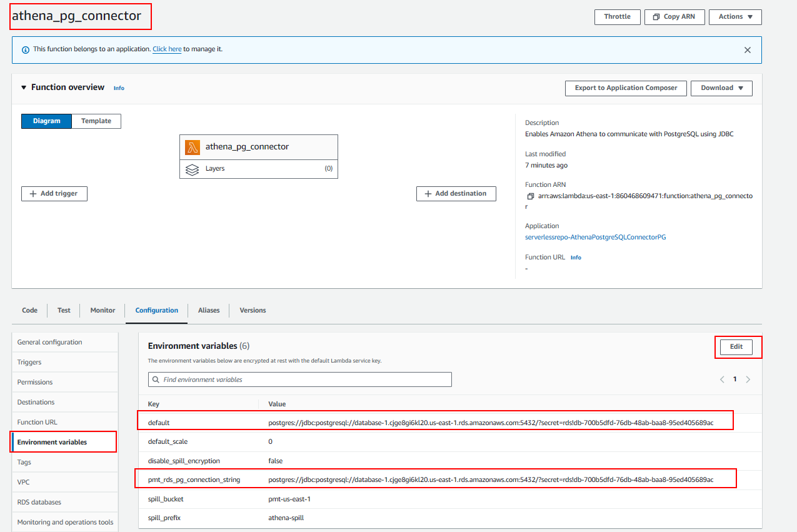The width and height of the screenshot is (797, 532).
Task: Open the Monitor tab
Action: [x=103, y=310]
